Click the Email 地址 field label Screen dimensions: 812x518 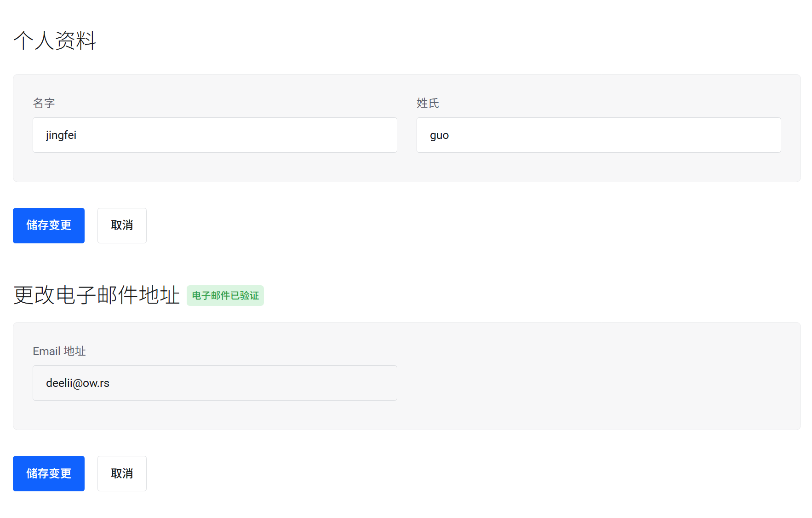coord(59,351)
